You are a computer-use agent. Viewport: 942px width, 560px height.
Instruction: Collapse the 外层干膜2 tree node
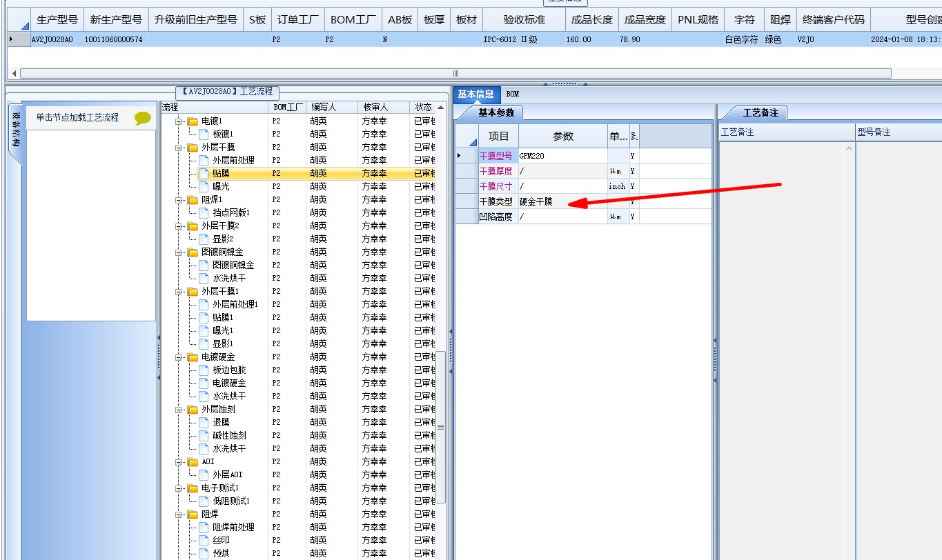179,226
